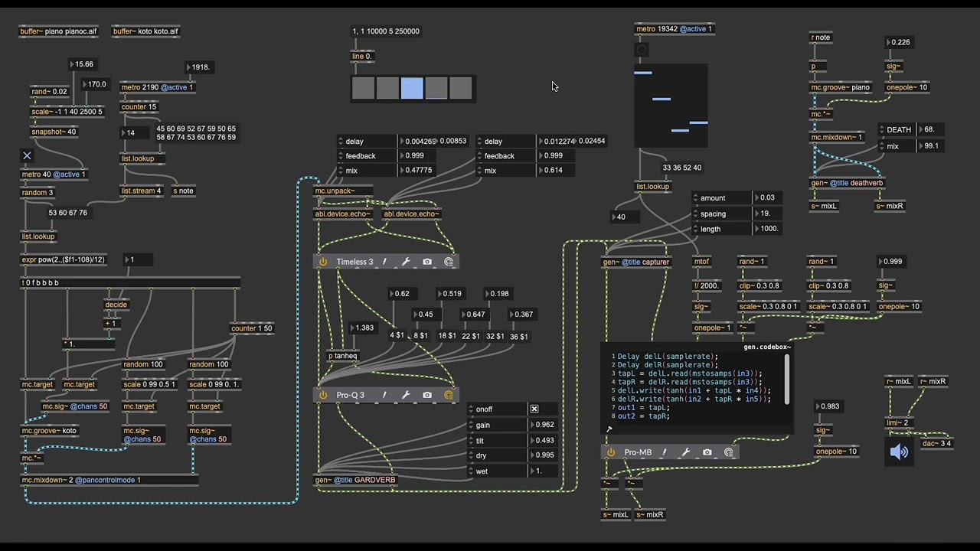Click the stepper on the tilt attrui
This screenshot has width=980, height=551.
click(x=471, y=441)
